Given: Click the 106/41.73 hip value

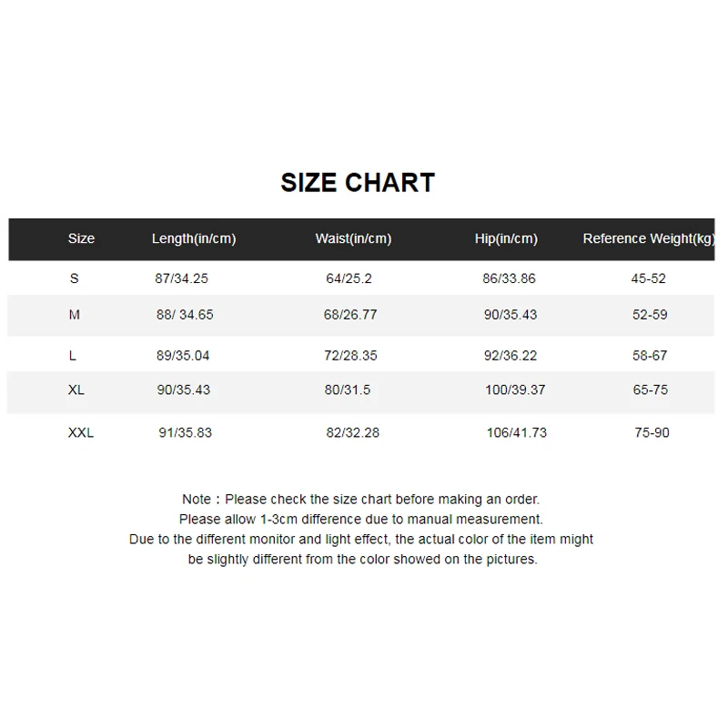Looking at the screenshot, I should tap(517, 433).
